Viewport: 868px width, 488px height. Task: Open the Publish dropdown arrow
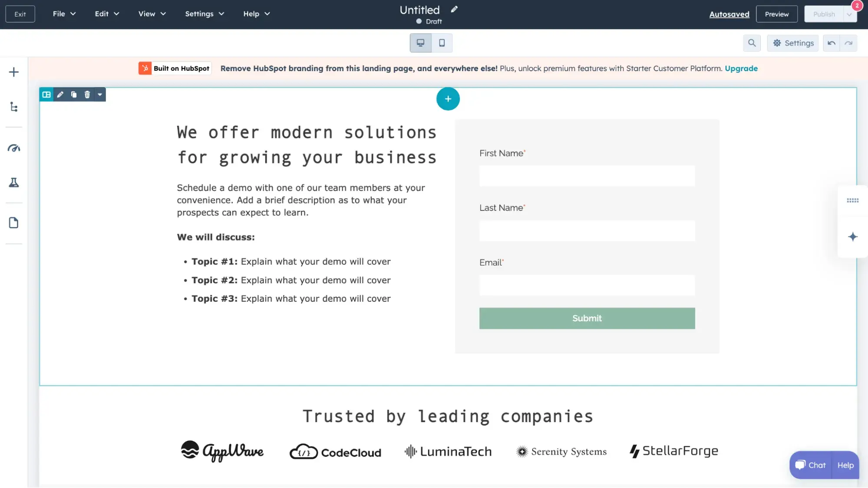click(x=850, y=13)
